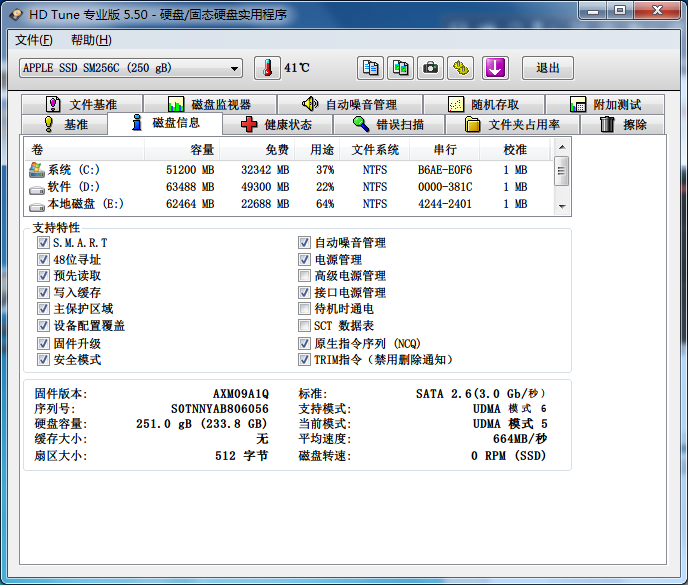Viewport: 688px width, 585px height.
Task: Switch to the 错误扫描 tab
Action: click(389, 125)
